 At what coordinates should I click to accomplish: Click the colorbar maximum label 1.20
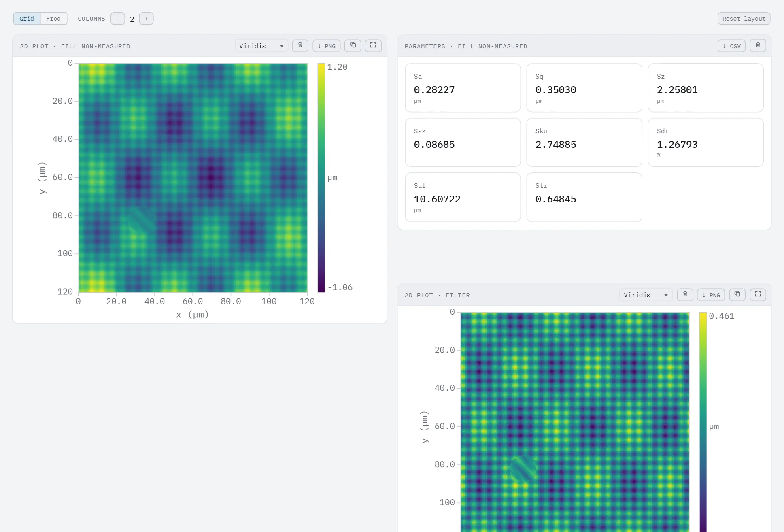337,67
